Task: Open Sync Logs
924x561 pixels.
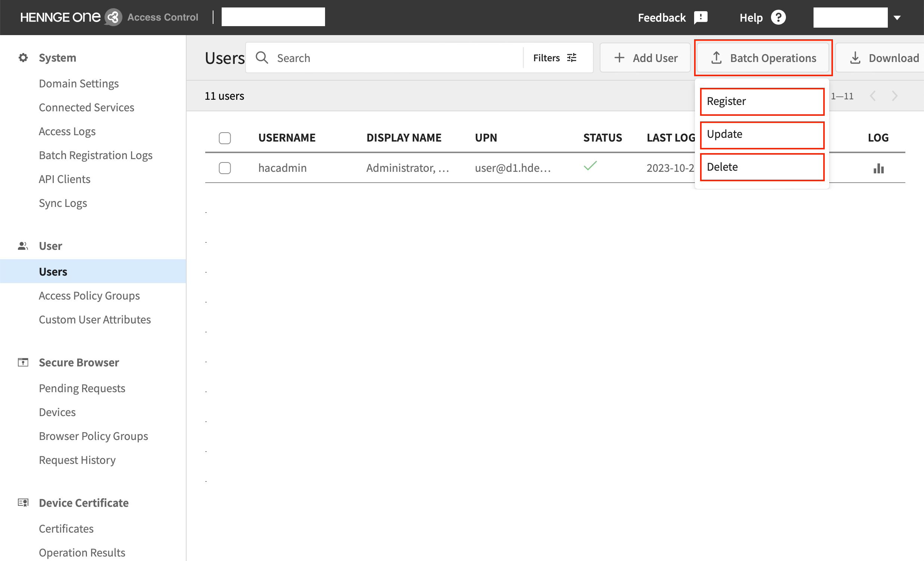Action: (x=63, y=203)
